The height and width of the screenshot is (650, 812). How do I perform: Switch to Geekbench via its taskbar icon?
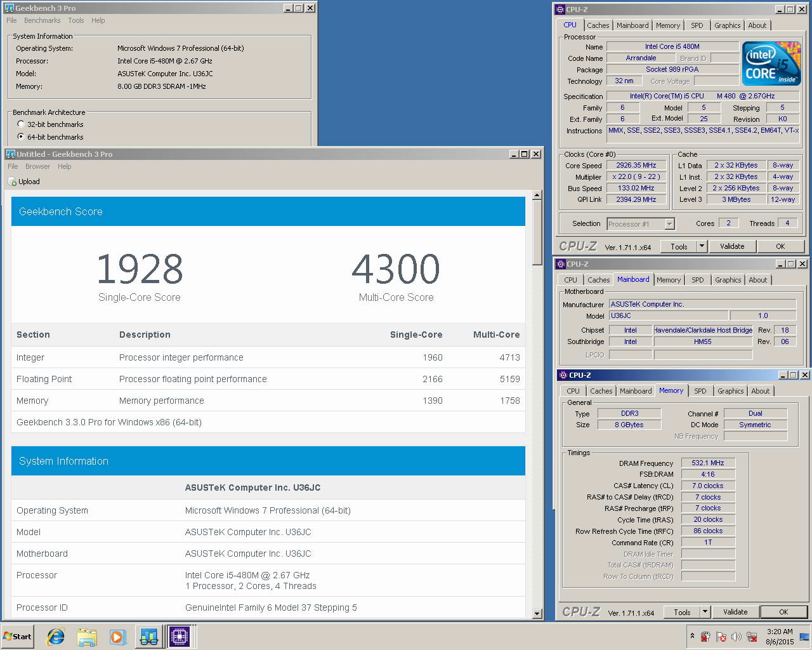149,636
